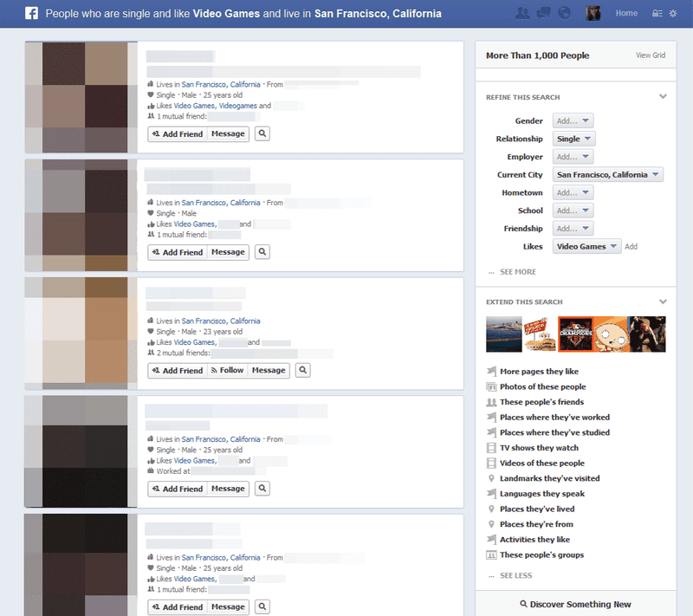Open These people's friends
Viewport: 693px width, 616px height.
click(542, 402)
